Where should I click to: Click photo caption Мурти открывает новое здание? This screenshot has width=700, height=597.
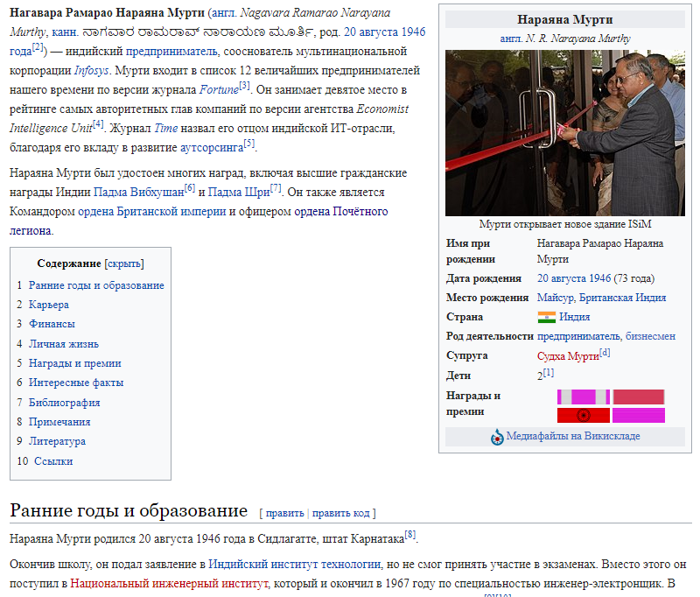[x=565, y=224]
